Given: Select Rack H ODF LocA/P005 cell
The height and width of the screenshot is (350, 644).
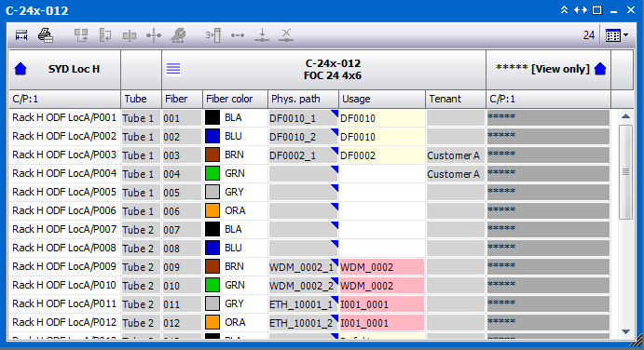Looking at the screenshot, I should coord(64,192).
